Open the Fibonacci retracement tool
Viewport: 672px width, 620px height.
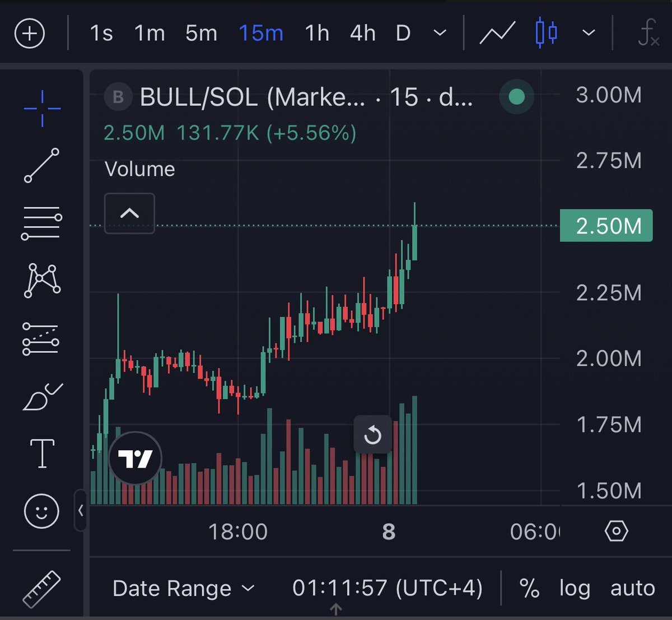coord(41,222)
